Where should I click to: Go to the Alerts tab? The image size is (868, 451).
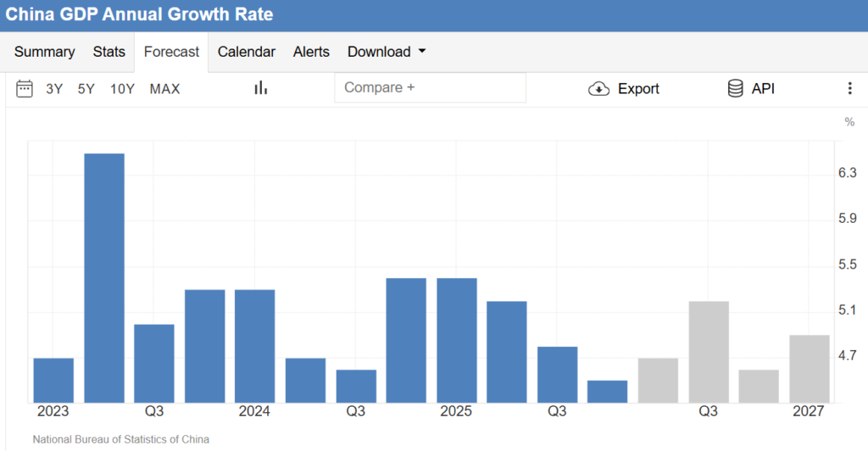(311, 52)
